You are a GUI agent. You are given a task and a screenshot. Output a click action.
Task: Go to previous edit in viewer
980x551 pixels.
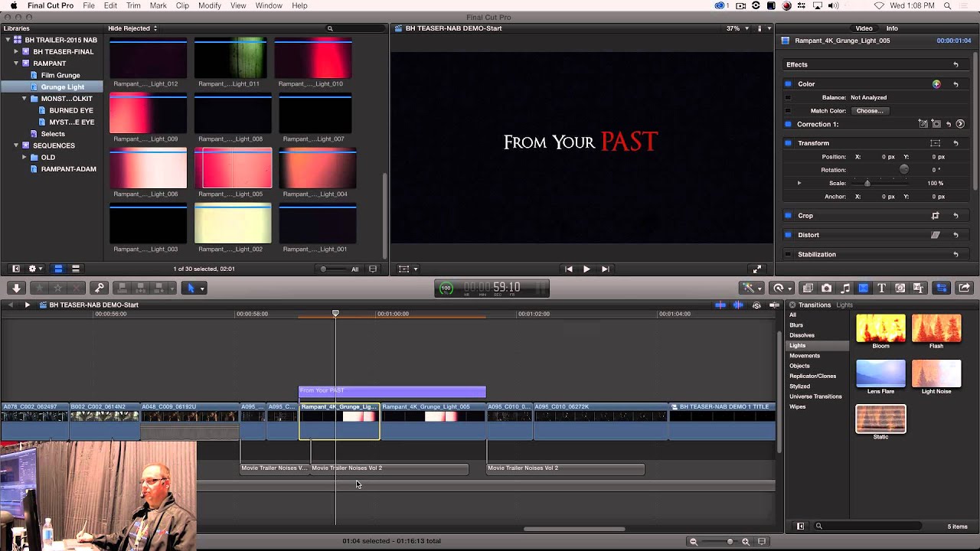point(568,269)
